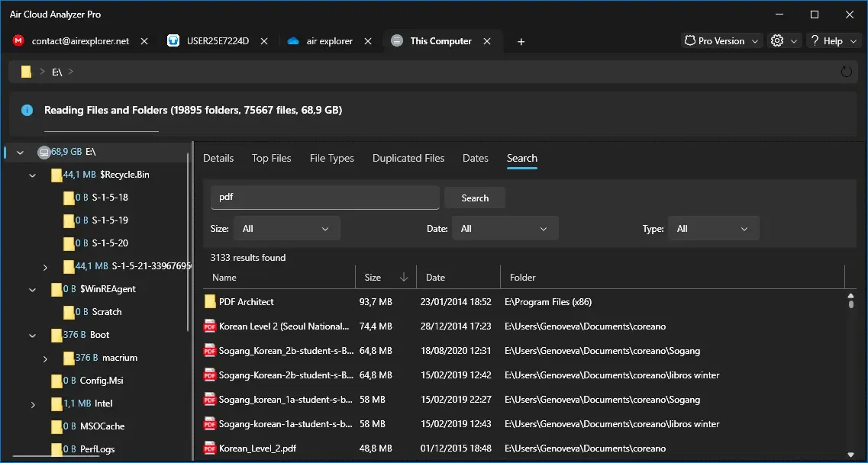
Task: Collapse the $WinREAgent tree node
Action: coord(33,290)
